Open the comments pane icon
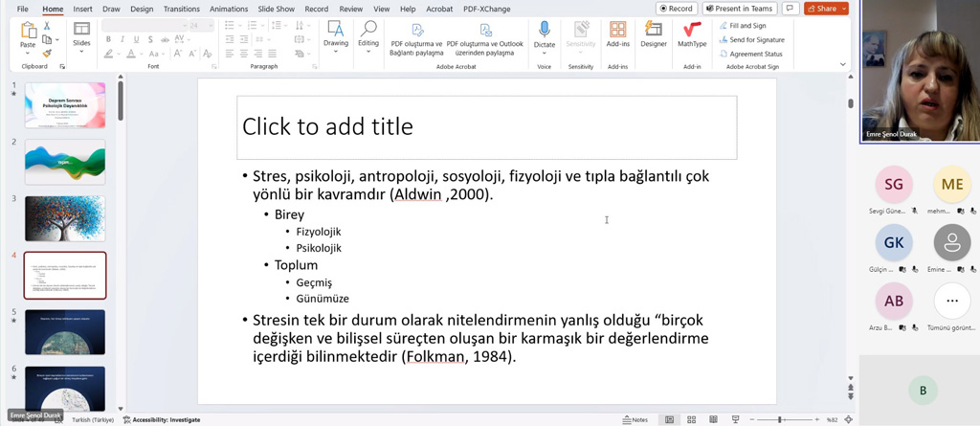Viewport: 980px width, 426px height. tap(790, 9)
